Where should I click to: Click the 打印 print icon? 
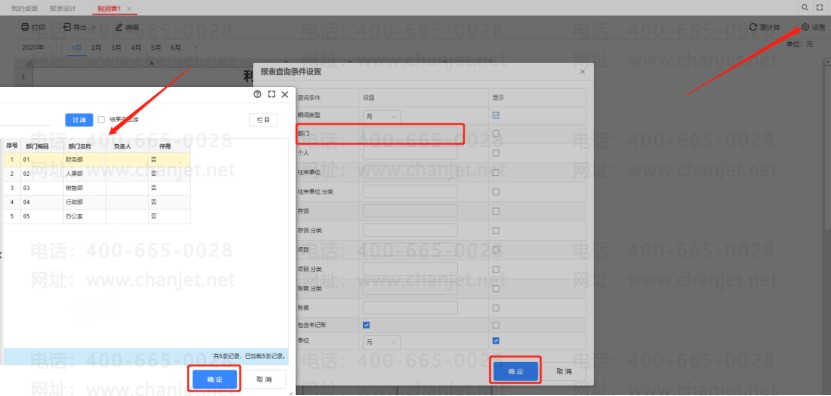24,27
